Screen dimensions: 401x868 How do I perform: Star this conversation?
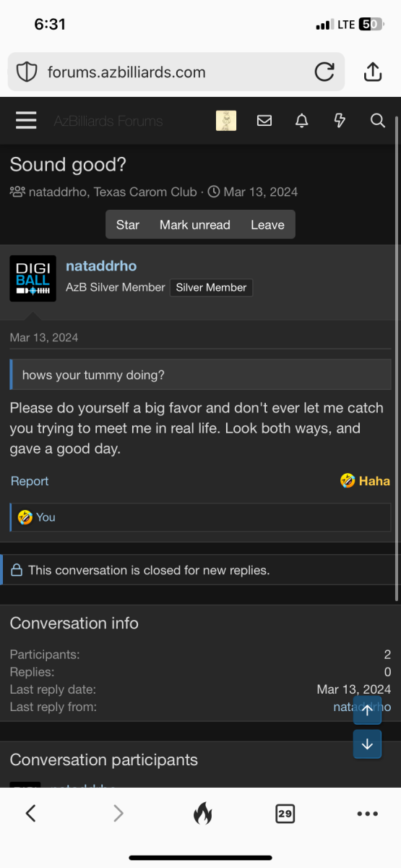(127, 224)
